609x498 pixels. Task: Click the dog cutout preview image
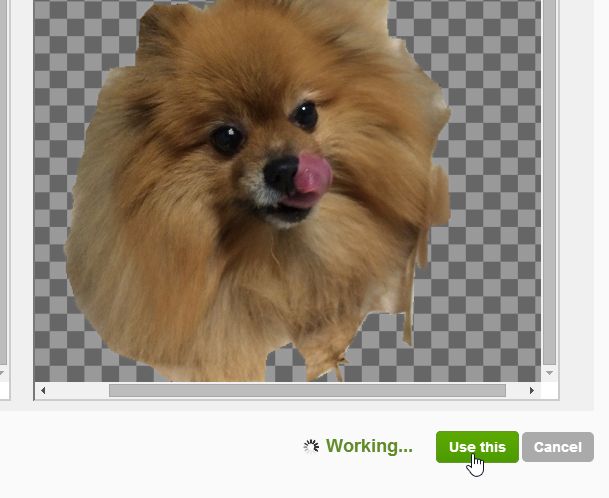(x=287, y=190)
